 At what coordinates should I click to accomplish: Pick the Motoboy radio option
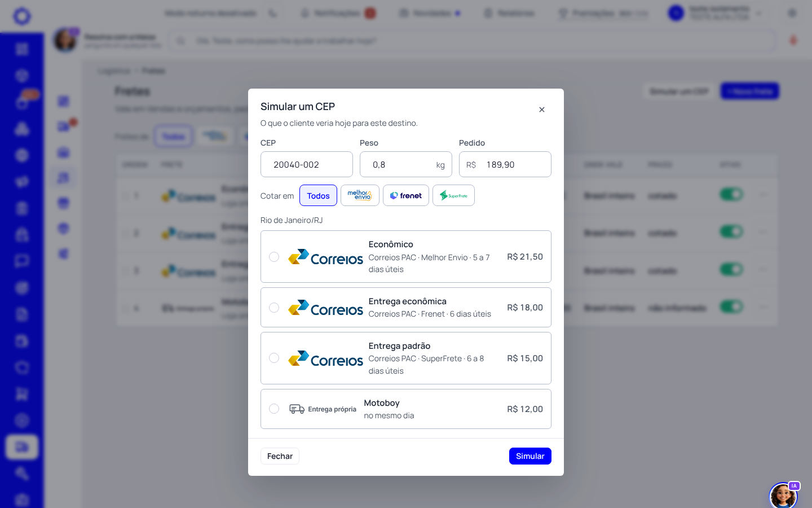[x=274, y=409]
